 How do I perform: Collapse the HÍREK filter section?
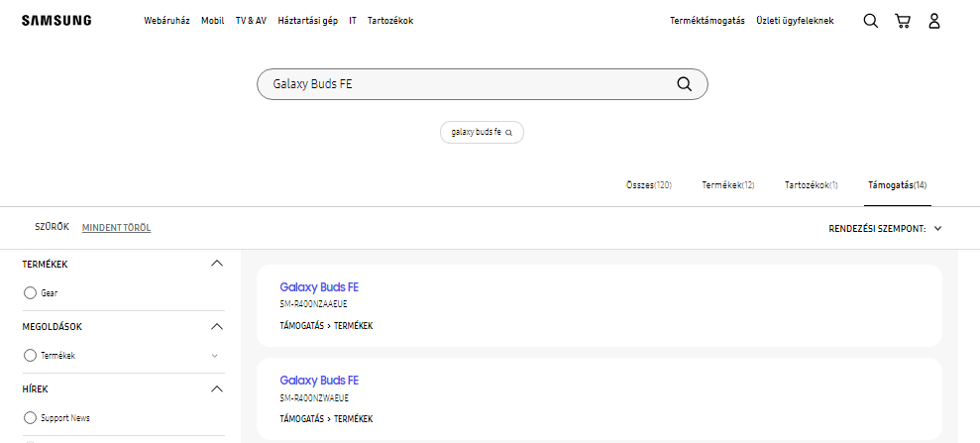coord(217,388)
